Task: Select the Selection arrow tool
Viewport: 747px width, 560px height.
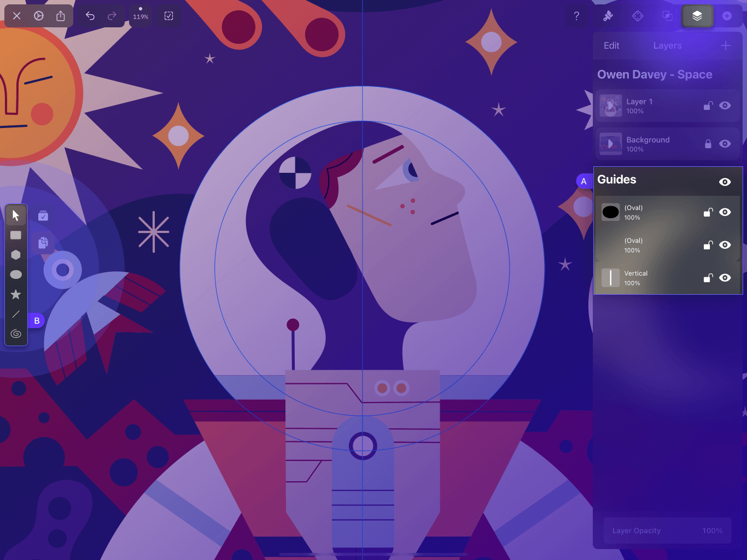Action: point(16,215)
